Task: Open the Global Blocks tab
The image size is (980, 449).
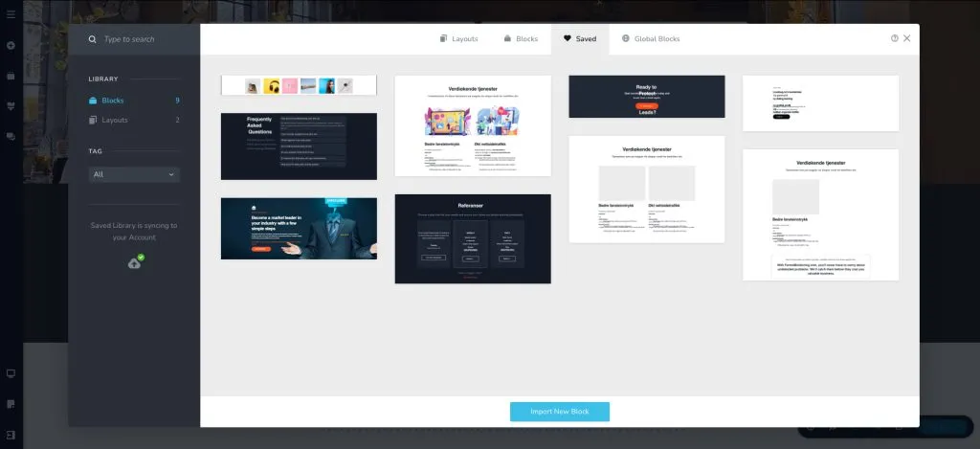Action: pyautogui.click(x=651, y=39)
